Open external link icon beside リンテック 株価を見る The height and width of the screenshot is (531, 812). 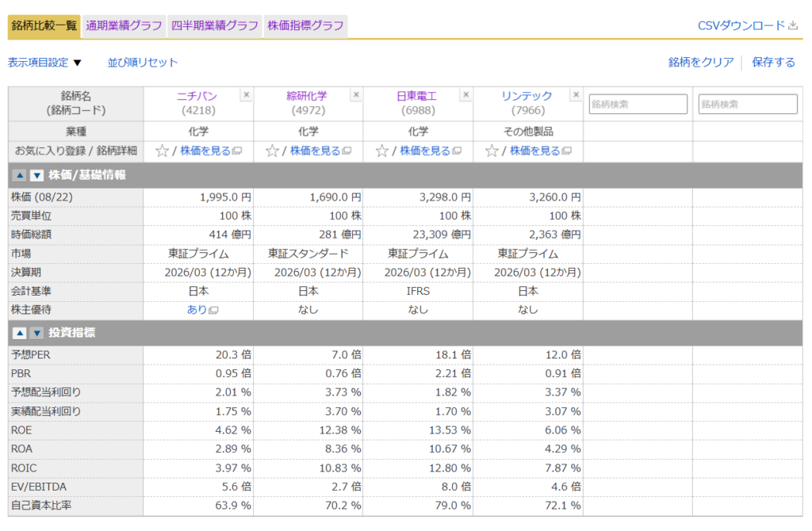pyautogui.click(x=567, y=151)
